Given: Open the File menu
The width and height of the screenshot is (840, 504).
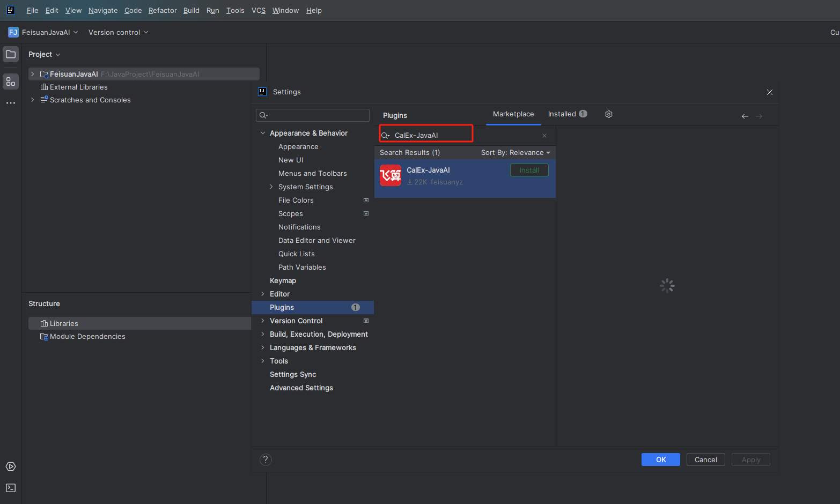Looking at the screenshot, I should [32, 10].
